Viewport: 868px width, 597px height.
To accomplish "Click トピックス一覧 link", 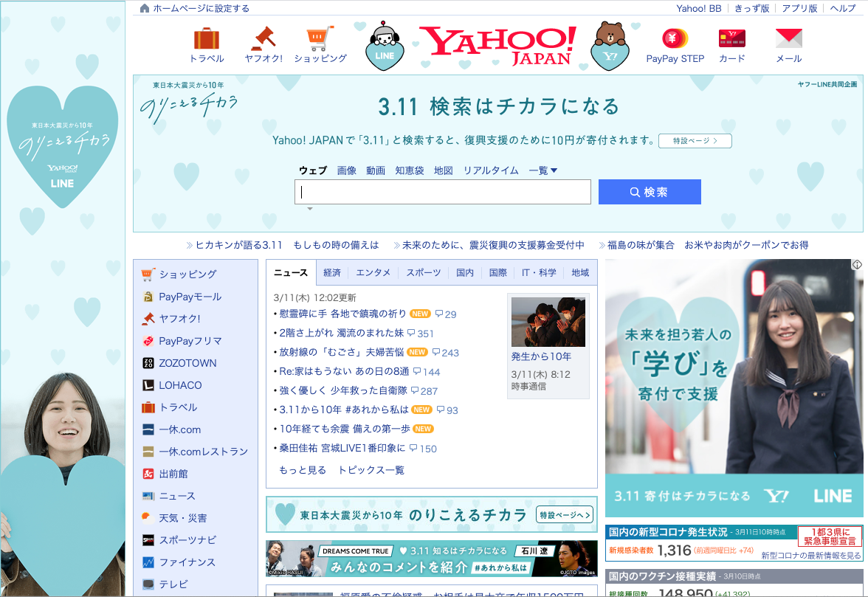I will pyautogui.click(x=371, y=470).
